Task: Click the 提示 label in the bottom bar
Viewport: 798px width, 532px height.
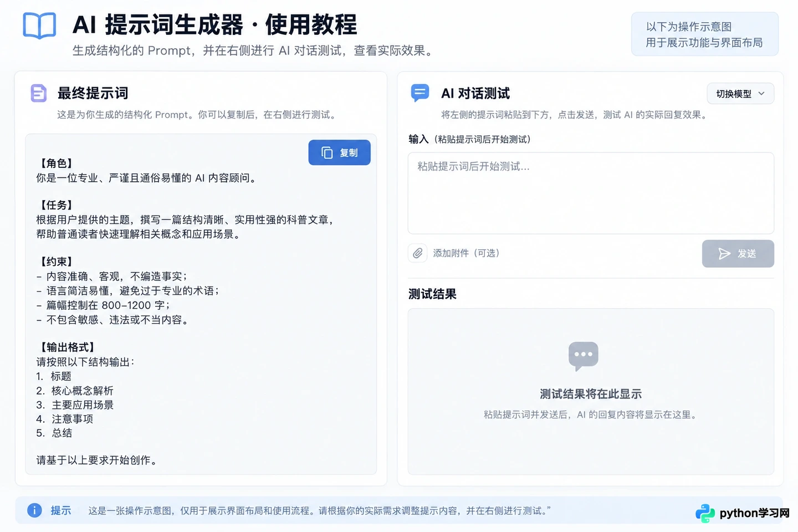Action: tap(61, 510)
